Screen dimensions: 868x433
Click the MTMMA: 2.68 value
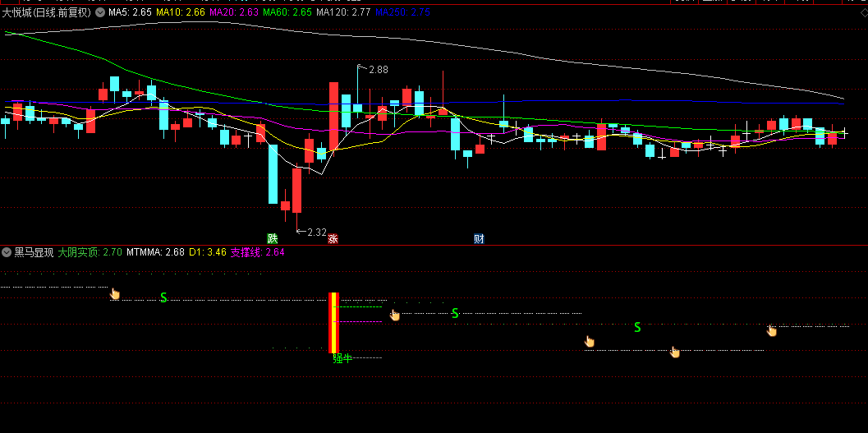pyautogui.click(x=155, y=252)
